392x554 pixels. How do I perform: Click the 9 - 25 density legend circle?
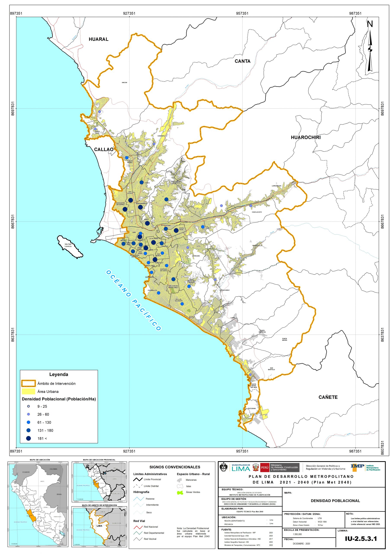(29, 406)
